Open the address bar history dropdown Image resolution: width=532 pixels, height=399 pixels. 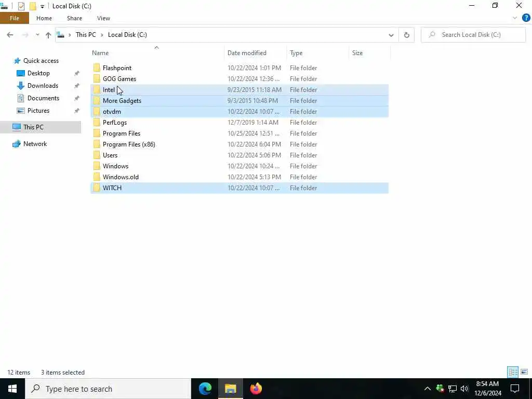[x=391, y=35]
